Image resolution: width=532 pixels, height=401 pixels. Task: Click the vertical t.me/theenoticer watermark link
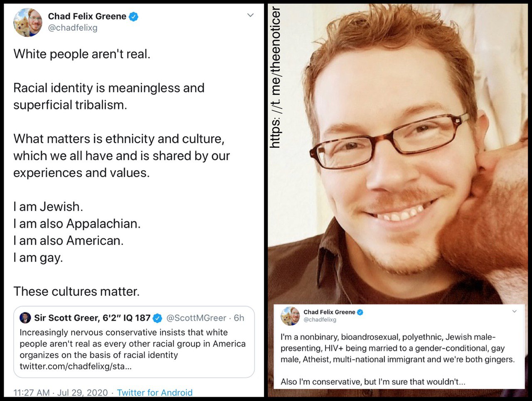coord(275,78)
